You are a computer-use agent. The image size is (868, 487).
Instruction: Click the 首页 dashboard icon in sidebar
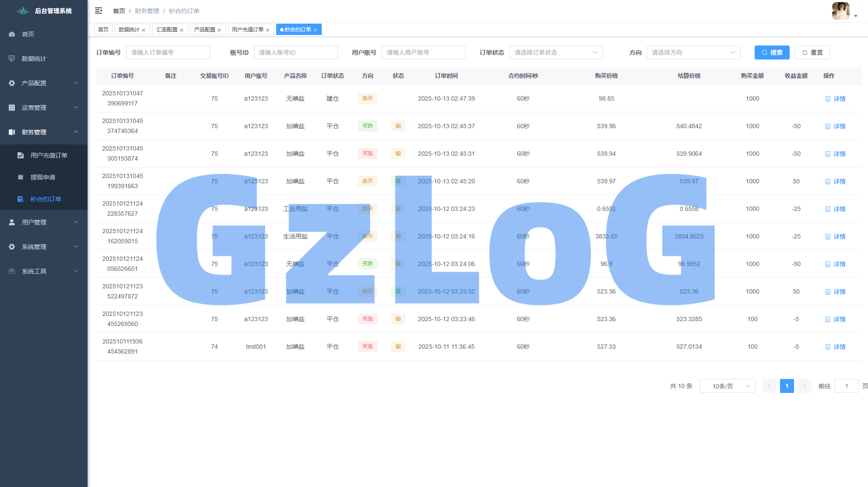click(x=12, y=34)
